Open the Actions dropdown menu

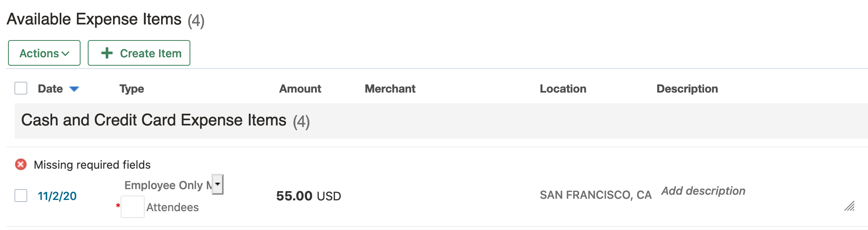pos(44,53)
